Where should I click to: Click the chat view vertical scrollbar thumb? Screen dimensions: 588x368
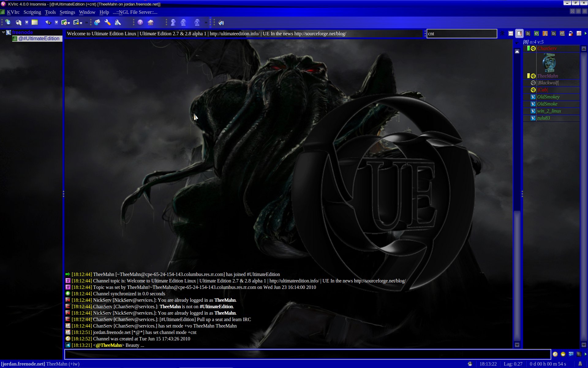517,276
